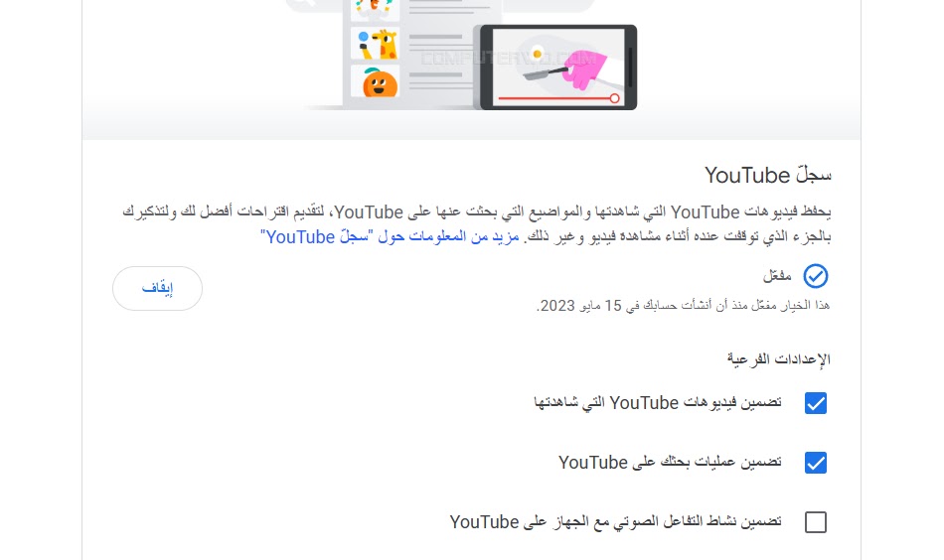Click the giraffe thumbnail in the illustration

[375, 44]
